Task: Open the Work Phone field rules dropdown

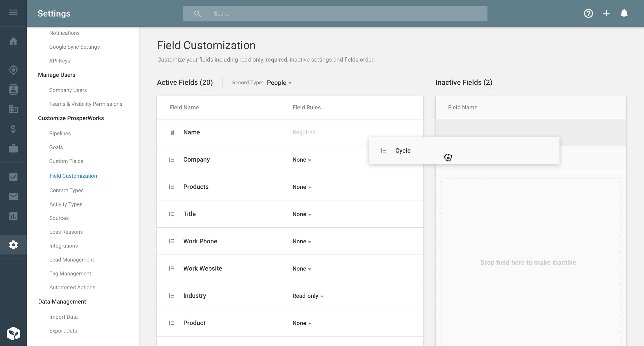Action: pos(302,242)
